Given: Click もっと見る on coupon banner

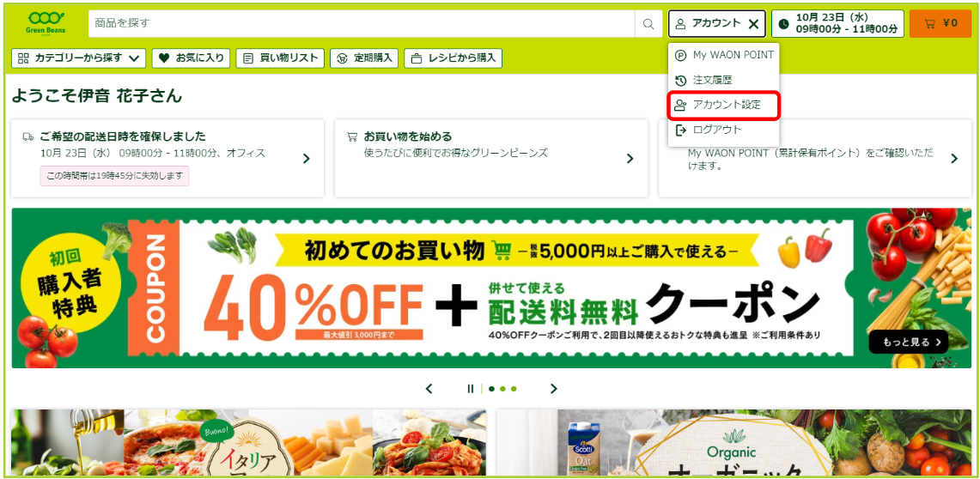Looking at the screenshot, I should click(x=908, y=342).
